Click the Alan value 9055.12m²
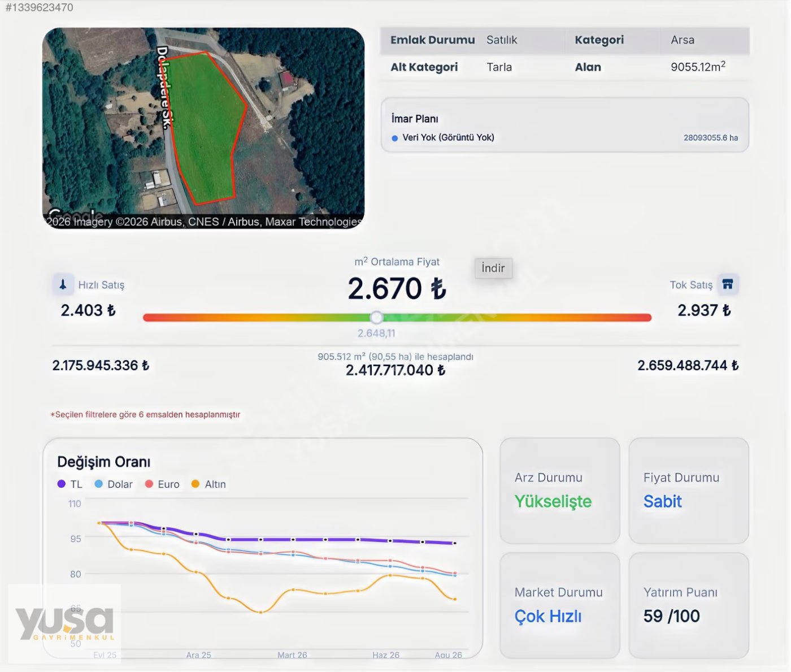791x672 pixels. (698, 67)
